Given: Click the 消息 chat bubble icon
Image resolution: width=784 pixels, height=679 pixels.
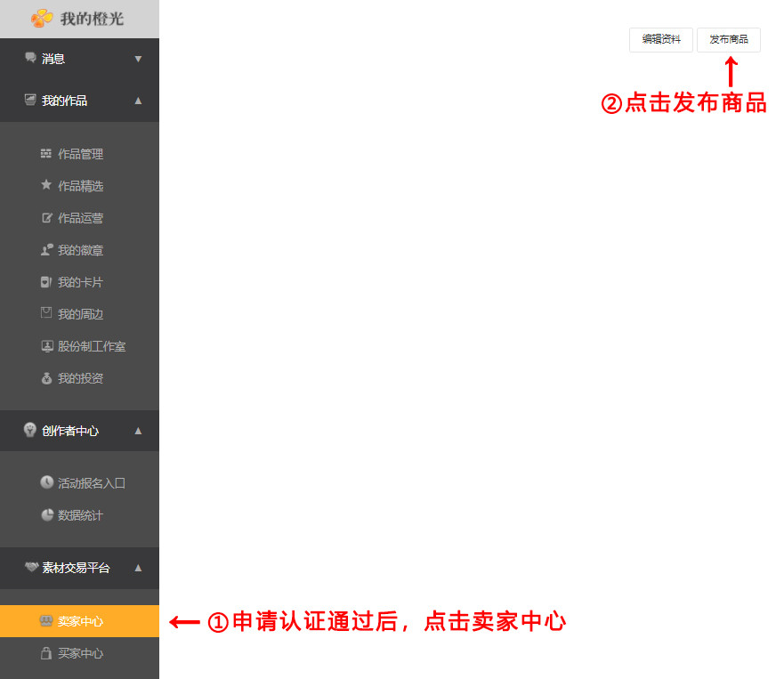Looking at the screenshot, I should [x=30, y=59].
